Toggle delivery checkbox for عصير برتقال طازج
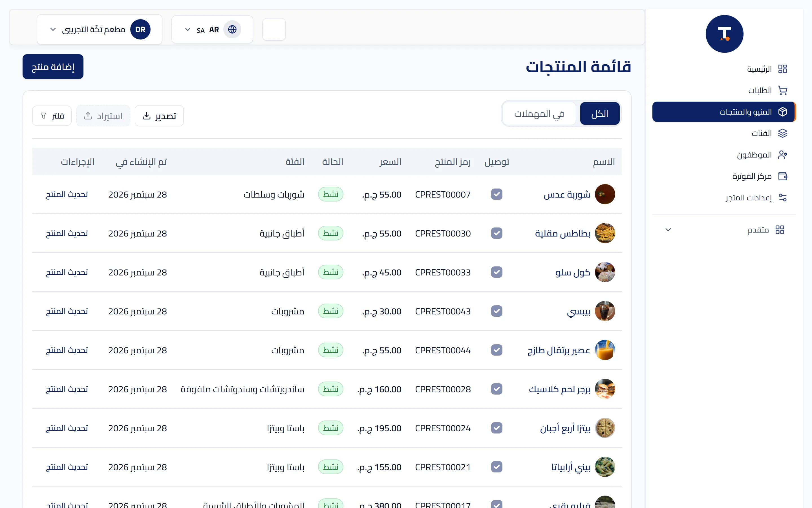 pos(497,350)
